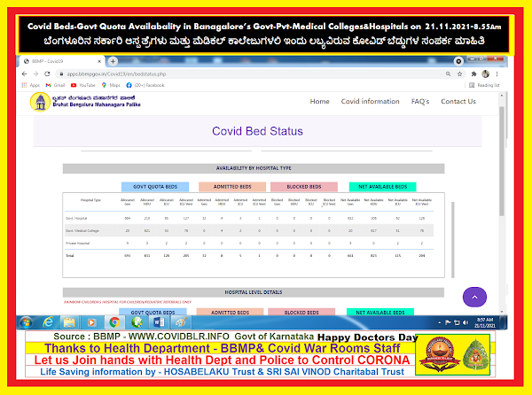Open the Reading list
The width and height of the screenshot is (532, 395).
pos(484,85)
